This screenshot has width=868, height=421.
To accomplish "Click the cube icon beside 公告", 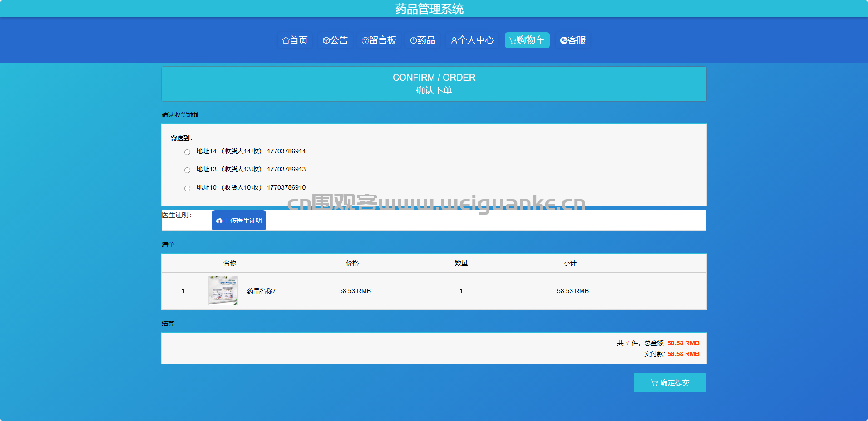I will [326, 40].
